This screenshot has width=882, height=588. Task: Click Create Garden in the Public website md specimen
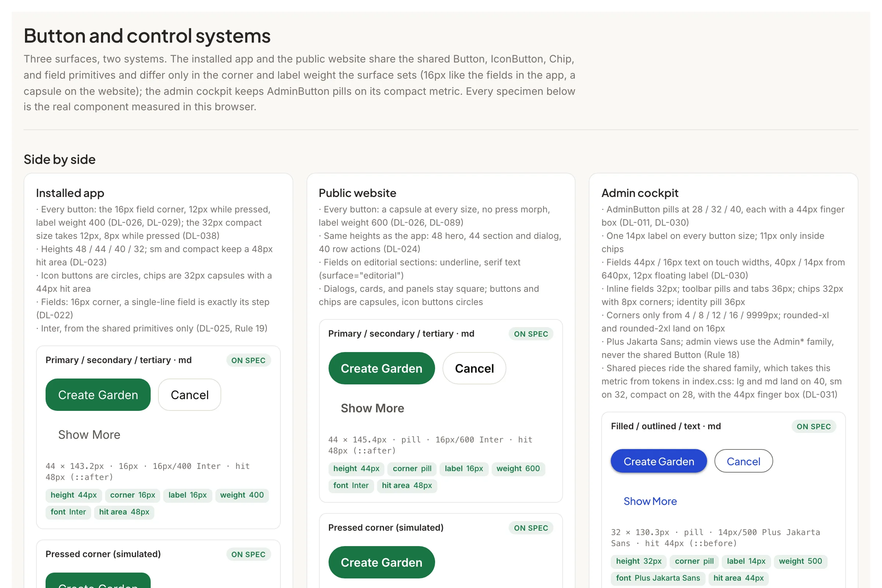(381, 368)
